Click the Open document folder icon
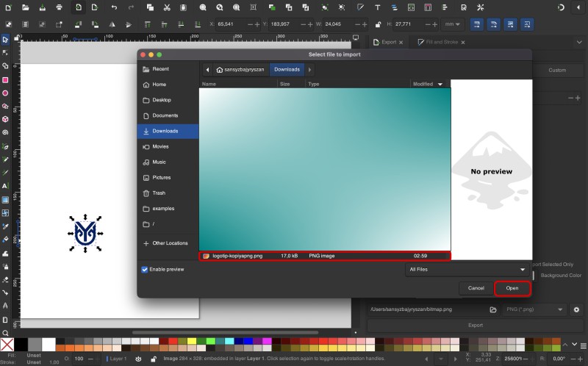 (x=25, y=7)
